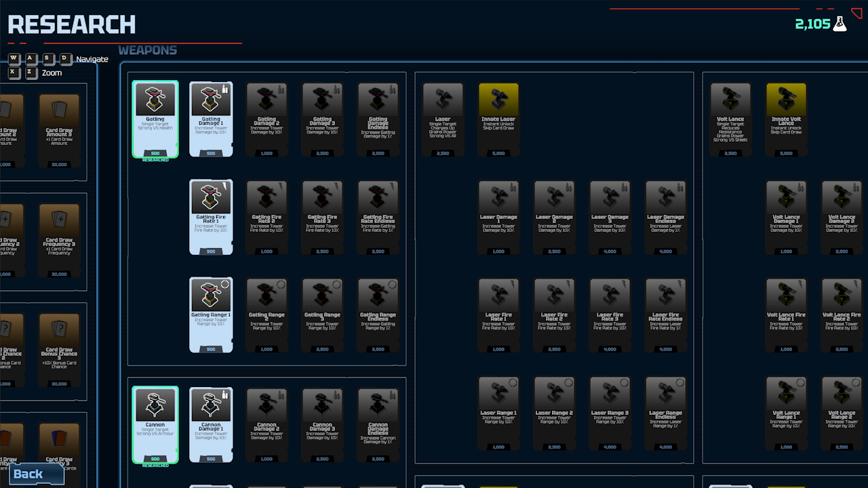
Task: Click the Card Draw Amount 3 card
Action: click(x=59, y=130)
